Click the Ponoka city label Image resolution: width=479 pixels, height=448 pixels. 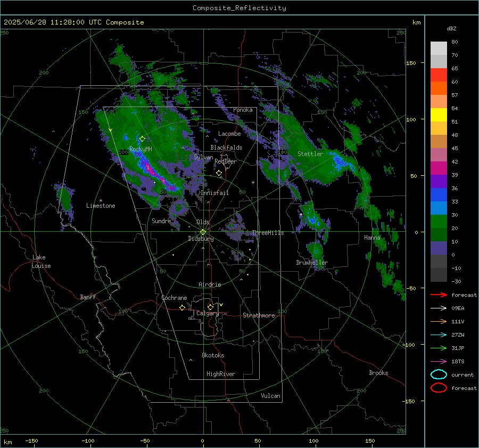pyautogui.click(x=243, y=110)
